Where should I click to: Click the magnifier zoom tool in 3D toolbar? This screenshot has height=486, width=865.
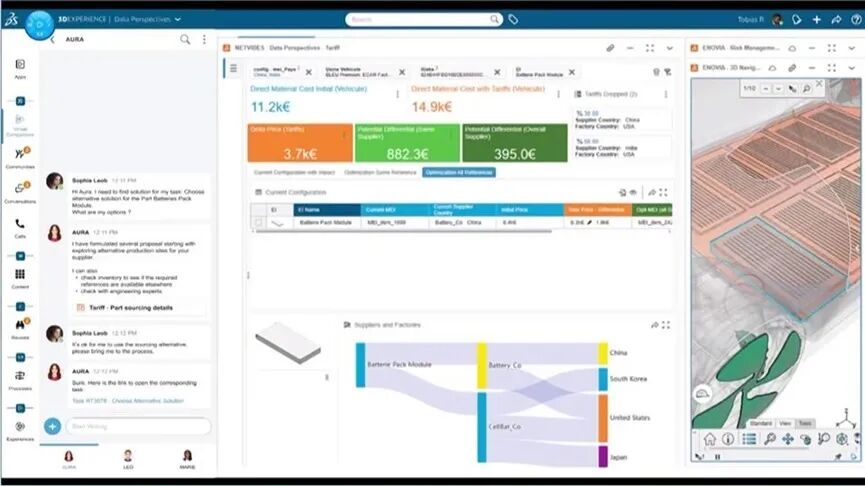click(x=770, y=439)
